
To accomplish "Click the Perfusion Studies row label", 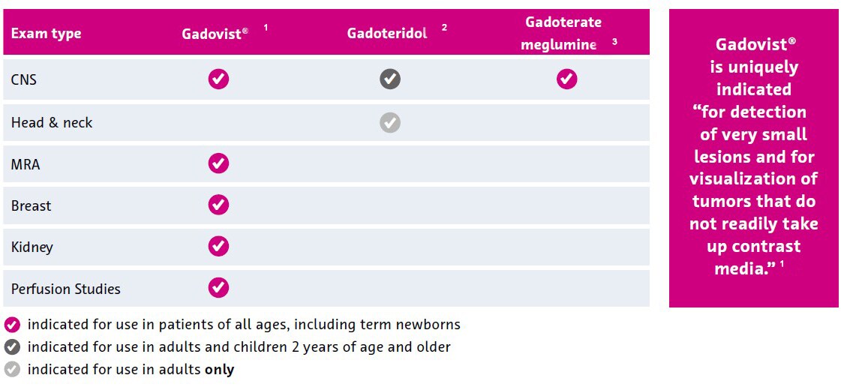I will (x=66, y=289).
